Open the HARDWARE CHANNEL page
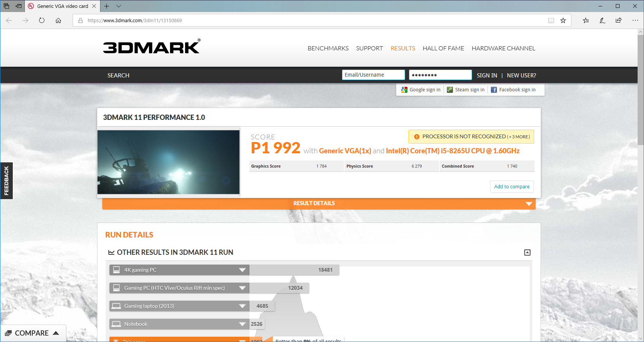 point(503,48)
